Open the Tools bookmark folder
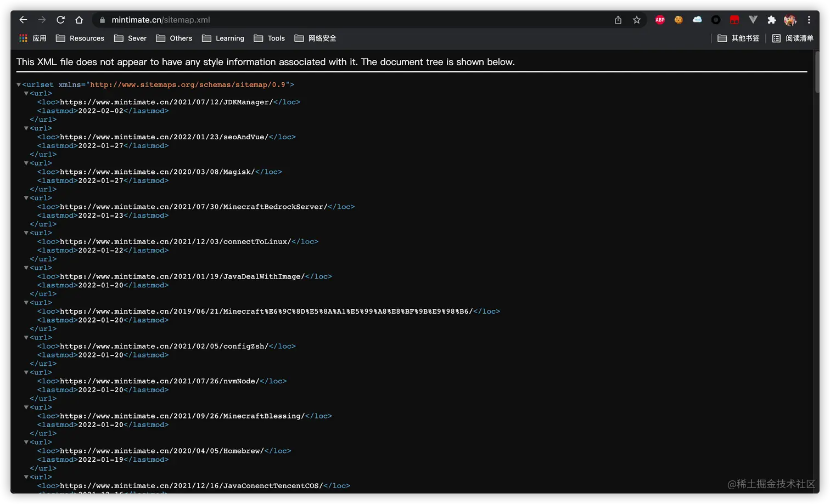This screenshot has height=504, width=830. point(270,38)
